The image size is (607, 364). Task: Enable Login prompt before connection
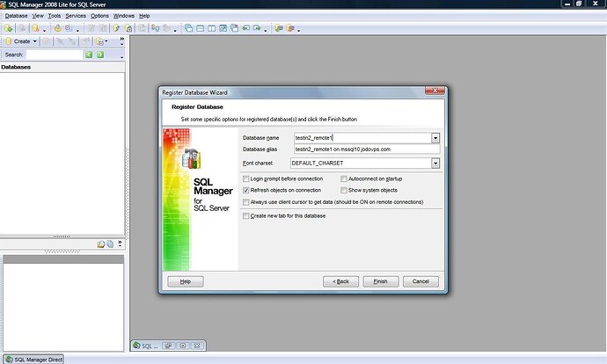[x=245, y=178]
